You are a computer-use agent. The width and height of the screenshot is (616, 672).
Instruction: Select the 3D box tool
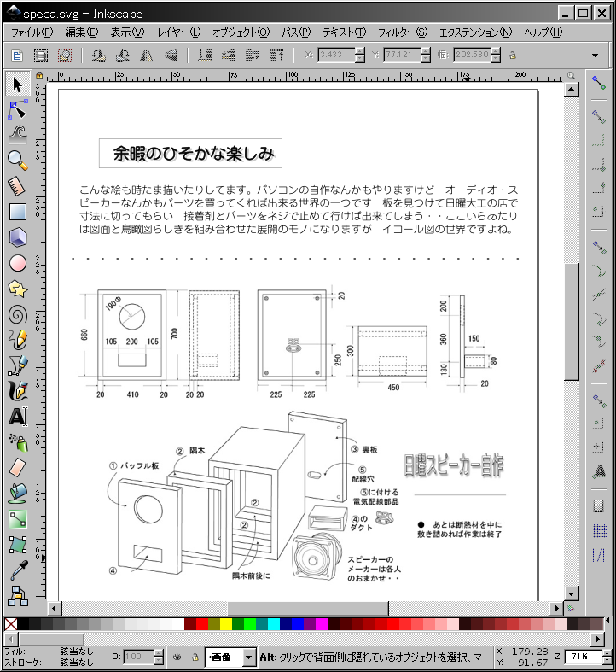18,237
